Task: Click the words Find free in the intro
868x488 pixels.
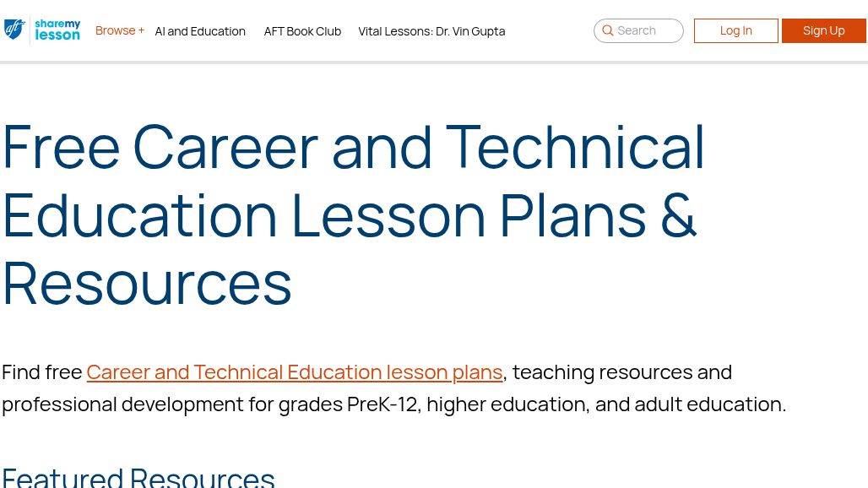Action: tap(42, 372)
